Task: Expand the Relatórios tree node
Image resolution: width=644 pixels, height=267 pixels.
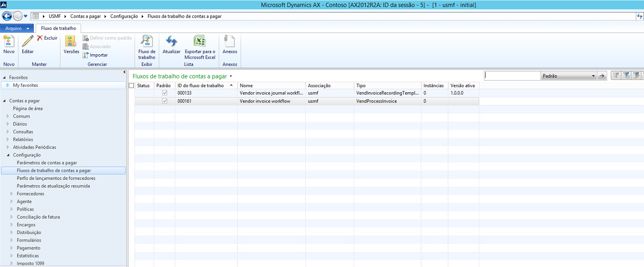Action: coord(8,139)
